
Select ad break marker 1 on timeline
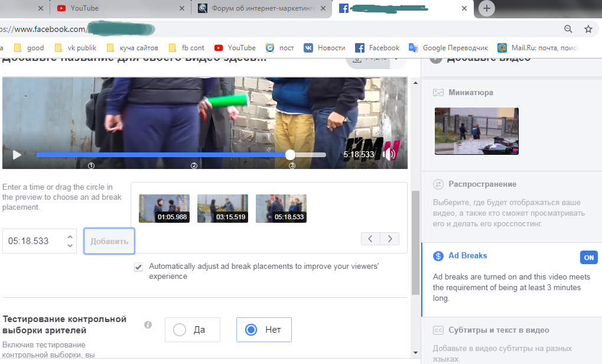[91, 165]
